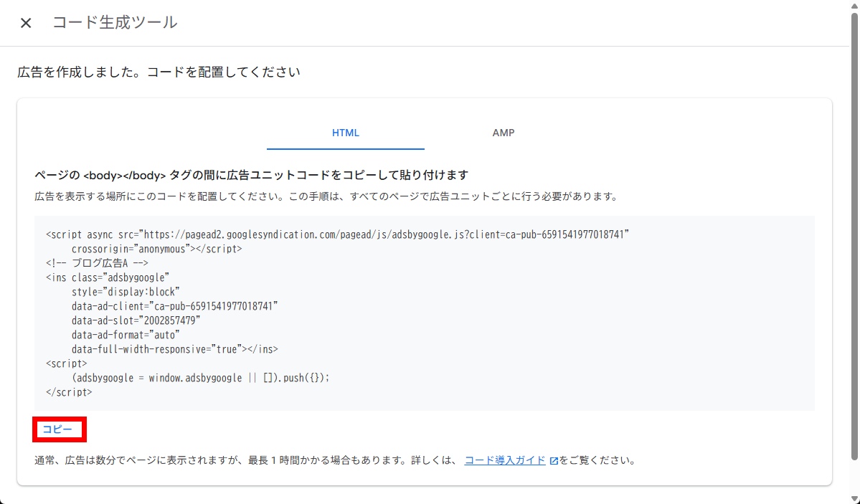The image size is (860, 504).
Task: Click the vertical scrollbar on the right
Action: pyautogui.click(x=854, y=236)
